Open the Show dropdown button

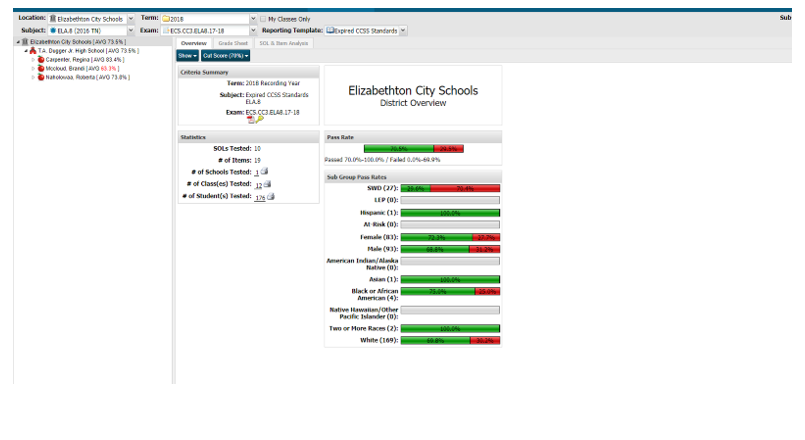coord(187,55)
